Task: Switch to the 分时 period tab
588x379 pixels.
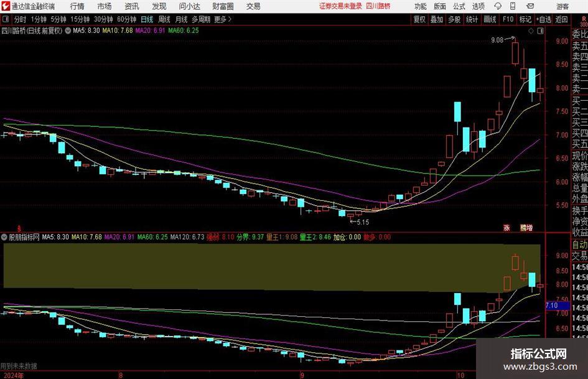Action: 21,19
